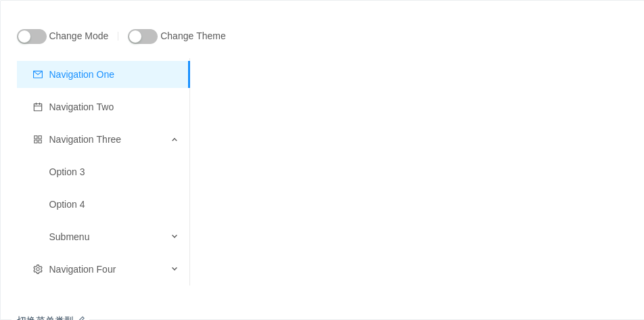Click the Chinese section title at the bottom

pyautogui.click(x=45, y=319)
